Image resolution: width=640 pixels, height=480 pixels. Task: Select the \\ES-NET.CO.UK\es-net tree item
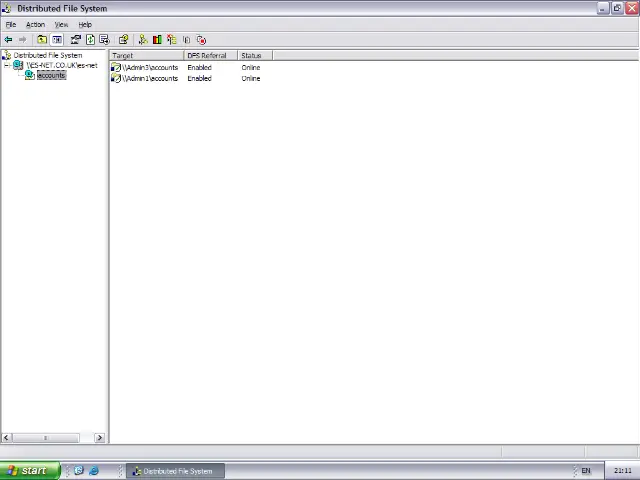(x=62, y=65)
